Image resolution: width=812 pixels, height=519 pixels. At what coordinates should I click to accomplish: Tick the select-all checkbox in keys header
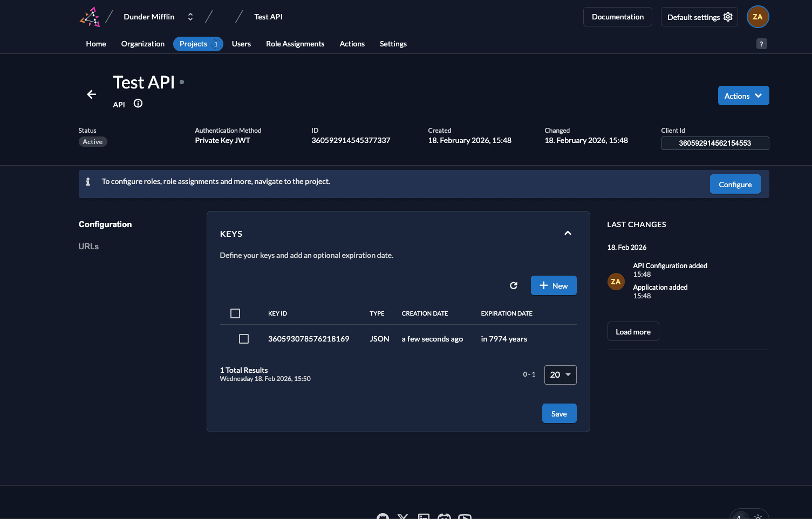pyautogui.click(x=235, y=313)
